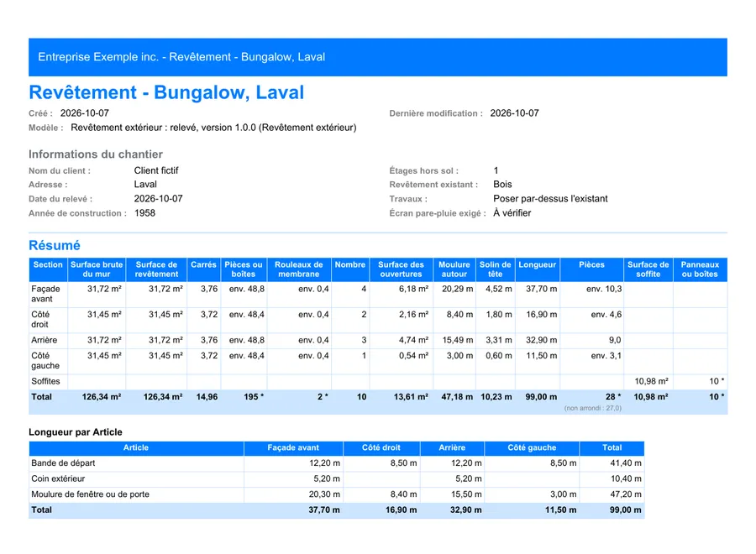Select "Façade avant" row label in Résumé table
Image resolution: width=756 pixels, height=554 pixels.
pos(46,294)
